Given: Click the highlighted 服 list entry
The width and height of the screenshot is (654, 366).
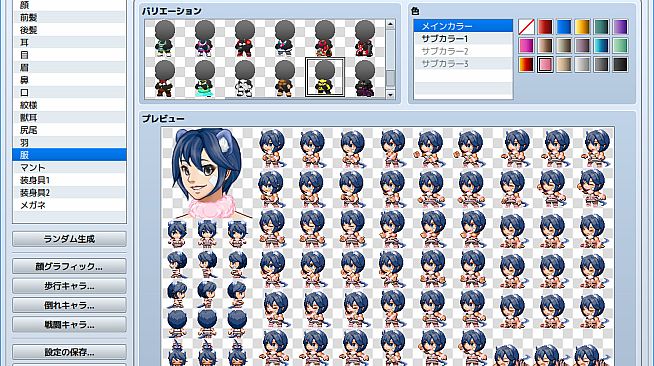Looking at the screenshot, I should 69,155.
